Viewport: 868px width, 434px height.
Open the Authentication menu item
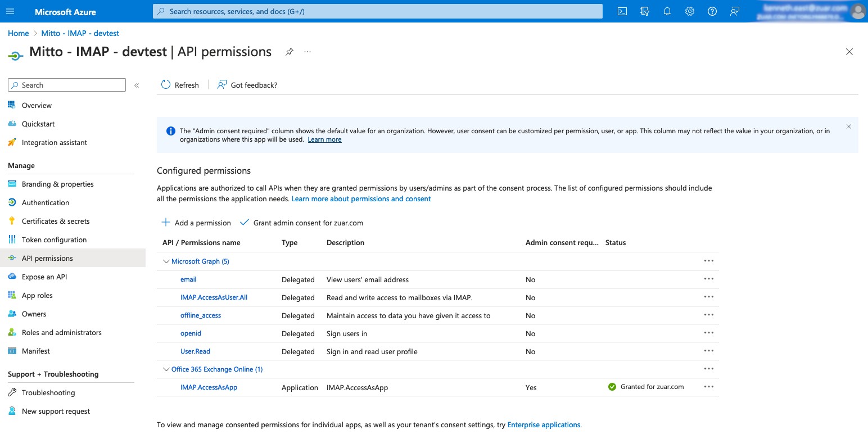(46, 202)
